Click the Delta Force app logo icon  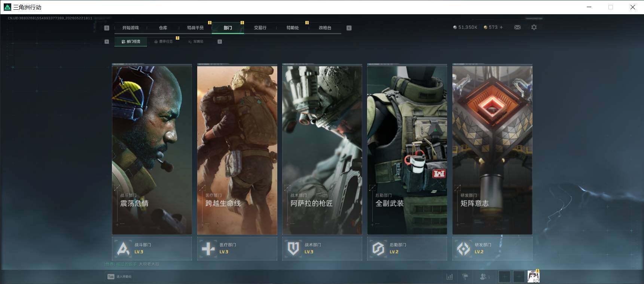click(x=7, y=7)
